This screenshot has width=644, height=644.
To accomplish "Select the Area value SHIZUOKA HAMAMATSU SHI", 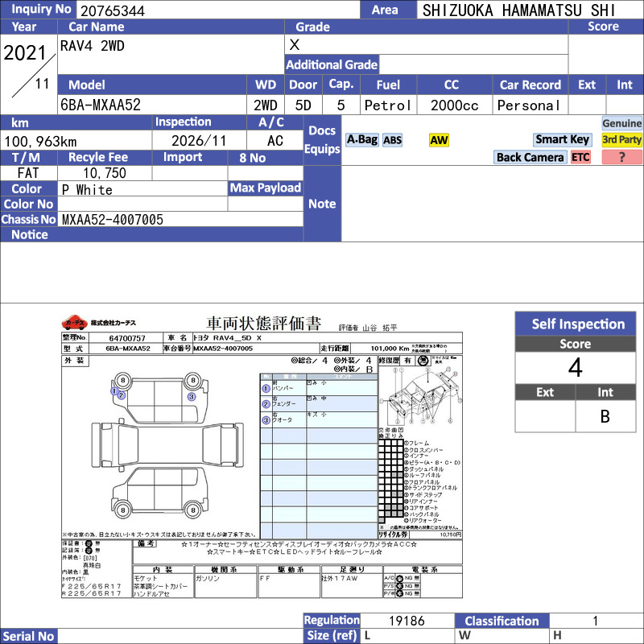I will click(x=519, y=10).
